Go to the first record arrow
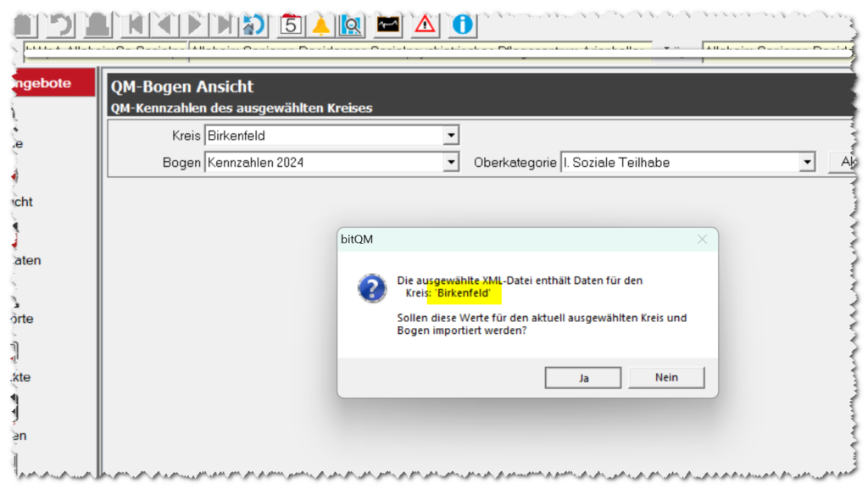 point(134,25)
